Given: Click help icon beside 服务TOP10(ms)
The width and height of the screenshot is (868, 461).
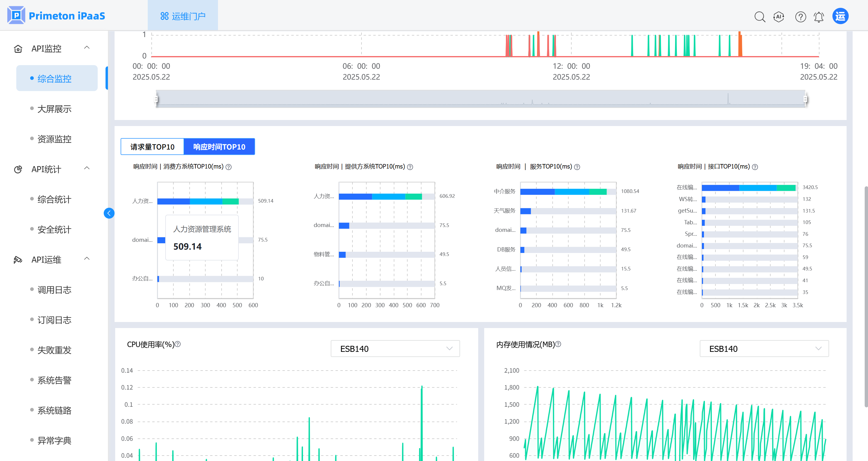Looking at the screenshot, I should pyautogui.click(x=577, y=167).
